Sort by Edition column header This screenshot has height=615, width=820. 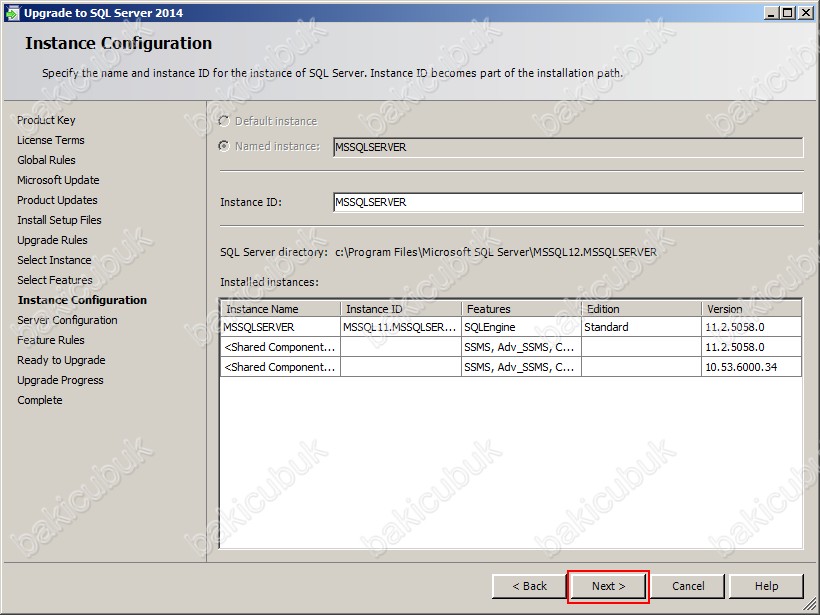click(641, 309)
